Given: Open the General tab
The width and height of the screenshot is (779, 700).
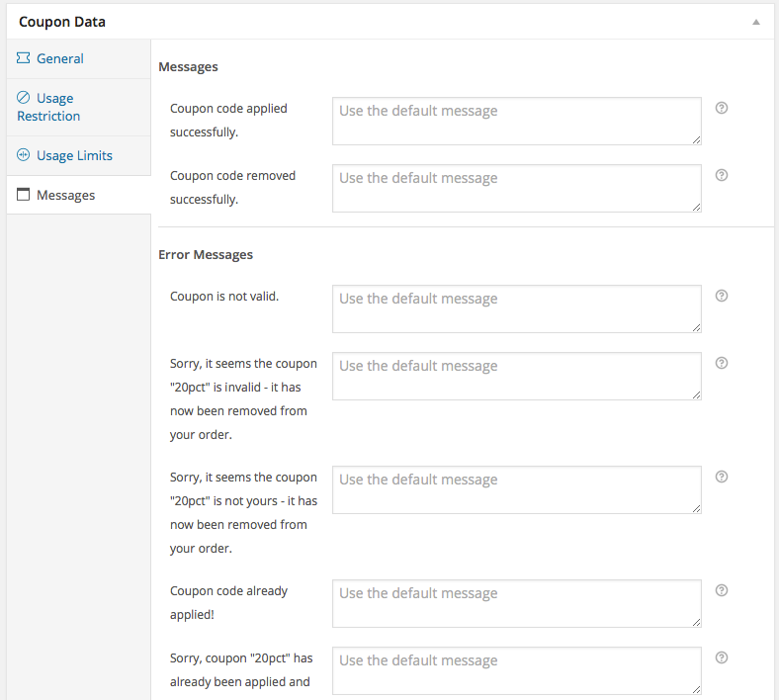Looking at the screenshot, I should point(59,58).
